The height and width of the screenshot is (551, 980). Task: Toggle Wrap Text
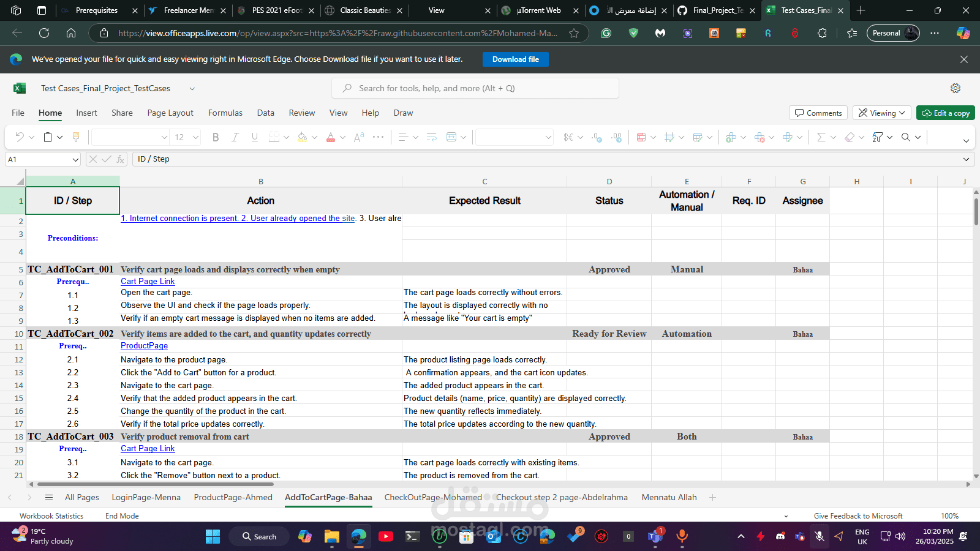432,137
